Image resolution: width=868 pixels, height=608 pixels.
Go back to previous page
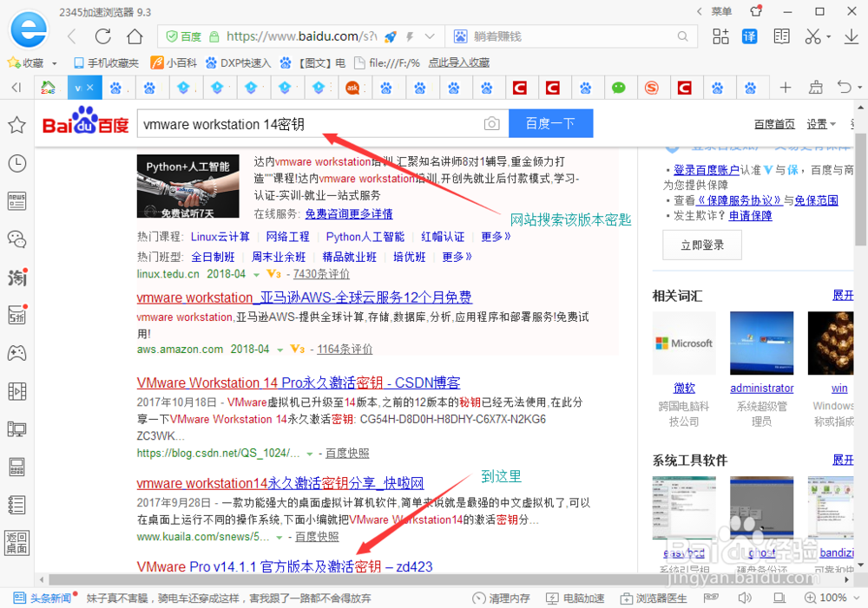(x=72, y=36)
